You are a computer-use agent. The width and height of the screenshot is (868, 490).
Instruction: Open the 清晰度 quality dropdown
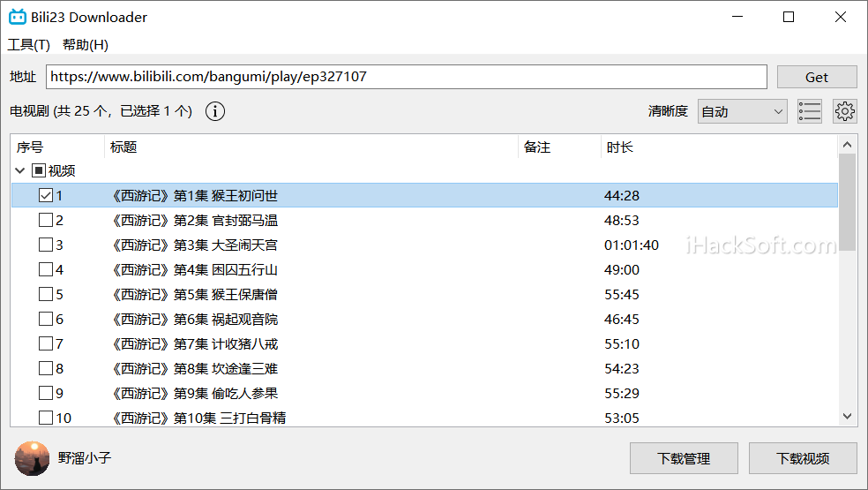(x=743, y=111)
